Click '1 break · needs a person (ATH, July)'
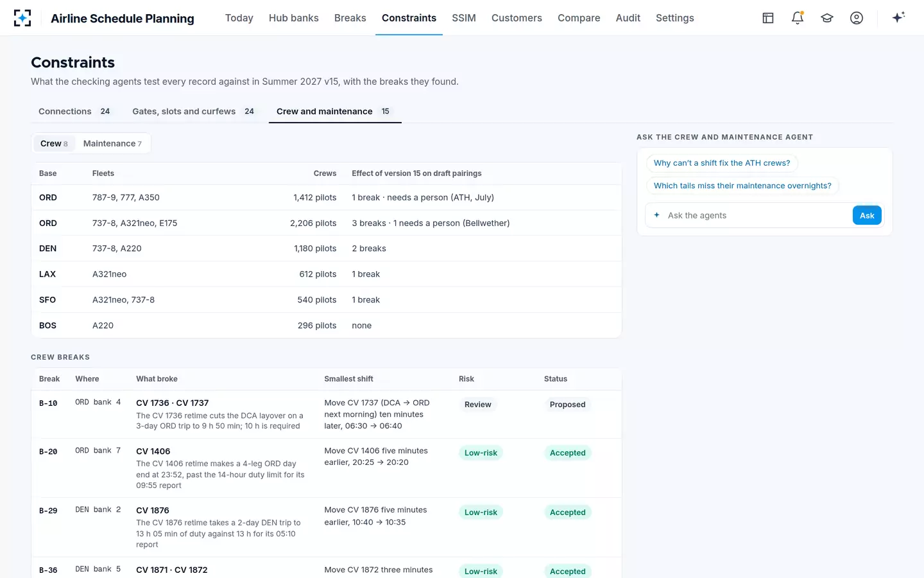 [x=423, y=197]
